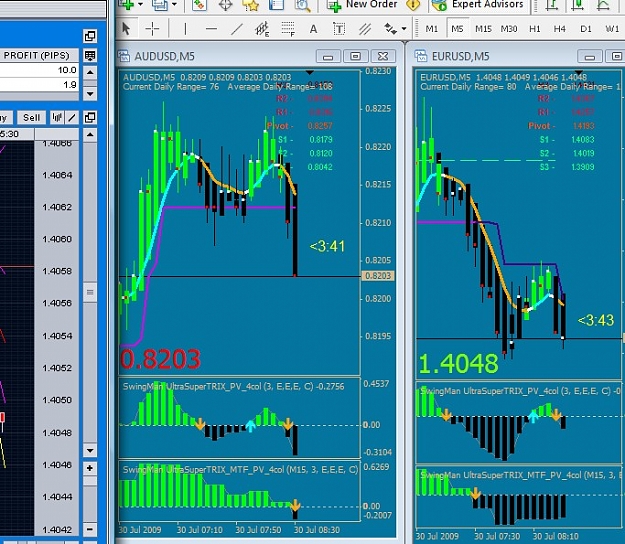Select the text 'A' tool
Image resolution: width=625 pixels, height=544 pixels.
pyautogui.click(x=313, y=29)
